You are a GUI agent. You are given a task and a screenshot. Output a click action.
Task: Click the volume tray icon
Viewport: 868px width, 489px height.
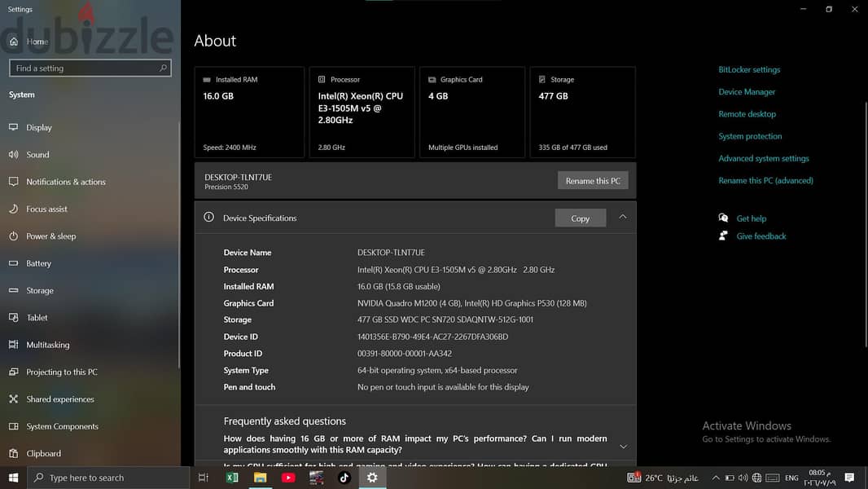743,478
